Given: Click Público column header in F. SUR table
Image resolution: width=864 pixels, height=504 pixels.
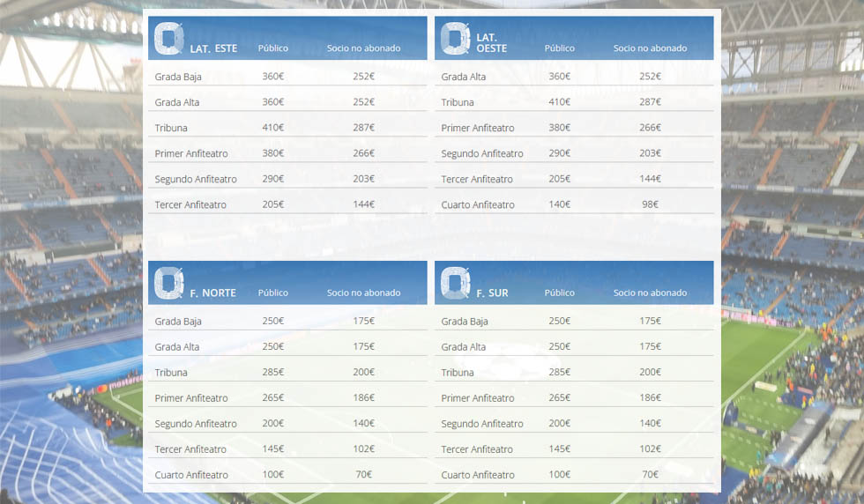Looking at the screenshot, I should click(x=559, y=293).
